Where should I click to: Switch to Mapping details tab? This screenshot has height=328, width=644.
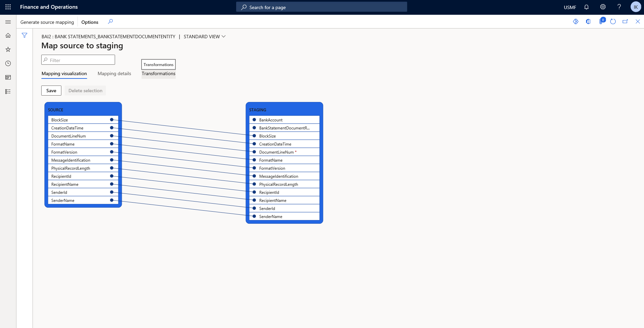(114, 74)
